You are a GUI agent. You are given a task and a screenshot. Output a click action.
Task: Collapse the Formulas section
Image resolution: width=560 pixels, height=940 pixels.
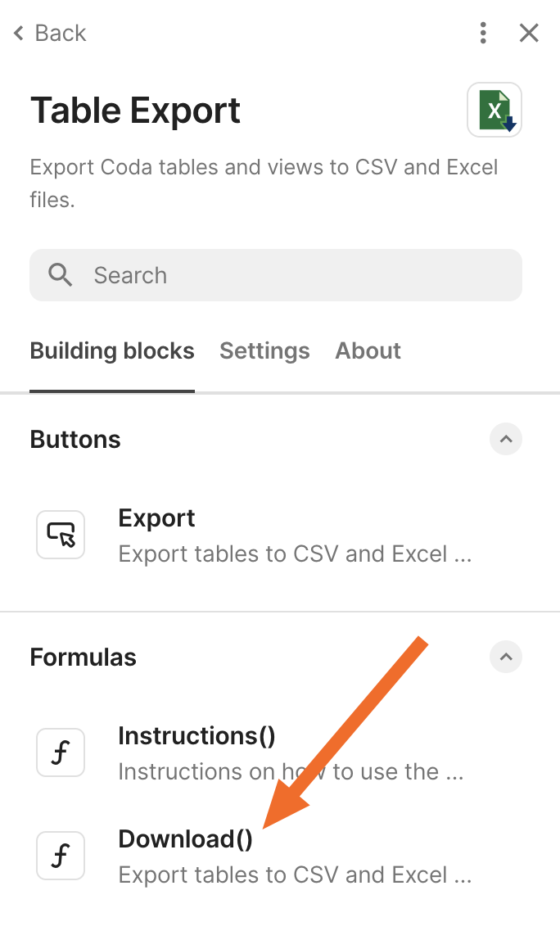click(506, 657)
